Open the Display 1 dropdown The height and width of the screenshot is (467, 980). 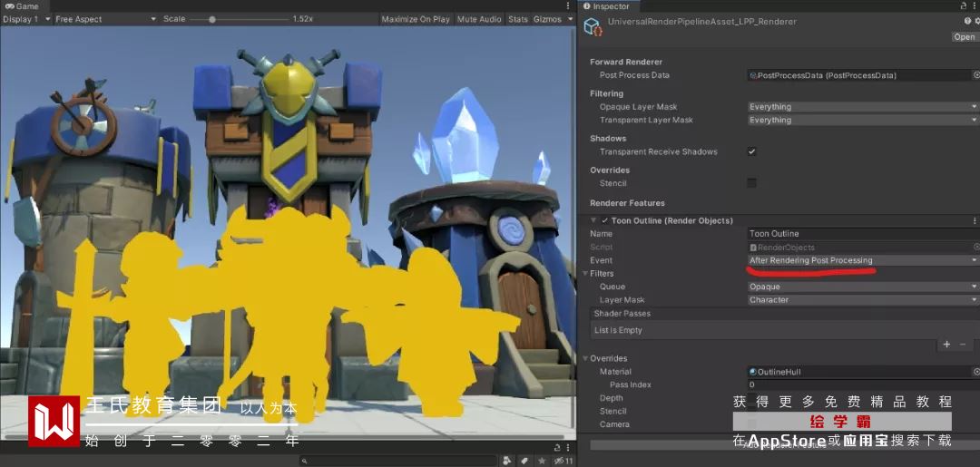pos(26,19)
